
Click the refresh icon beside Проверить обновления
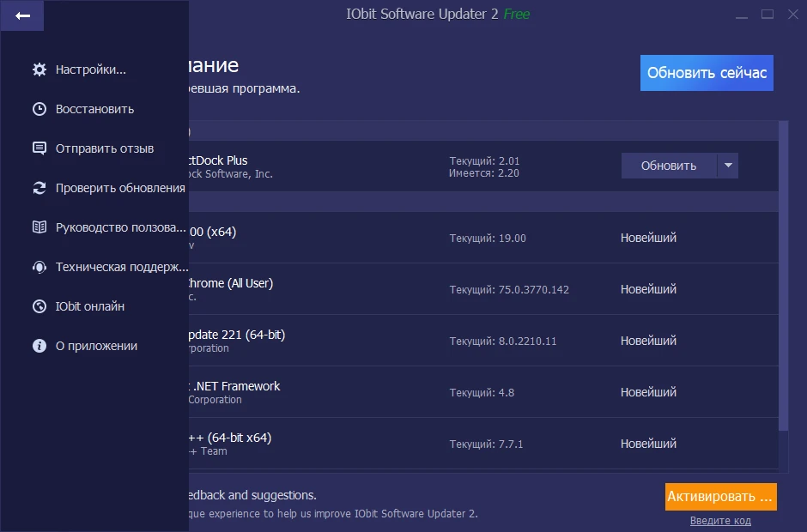coord(39,188)
